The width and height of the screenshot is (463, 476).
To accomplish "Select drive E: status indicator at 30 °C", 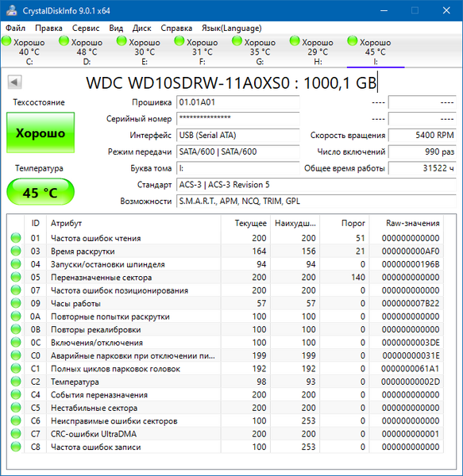I will (x=138, y=51).
